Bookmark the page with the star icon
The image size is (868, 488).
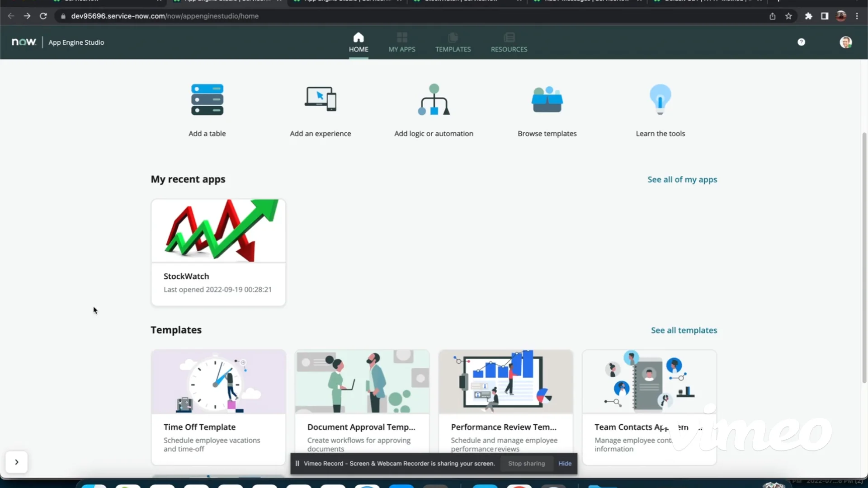(788, 16)
